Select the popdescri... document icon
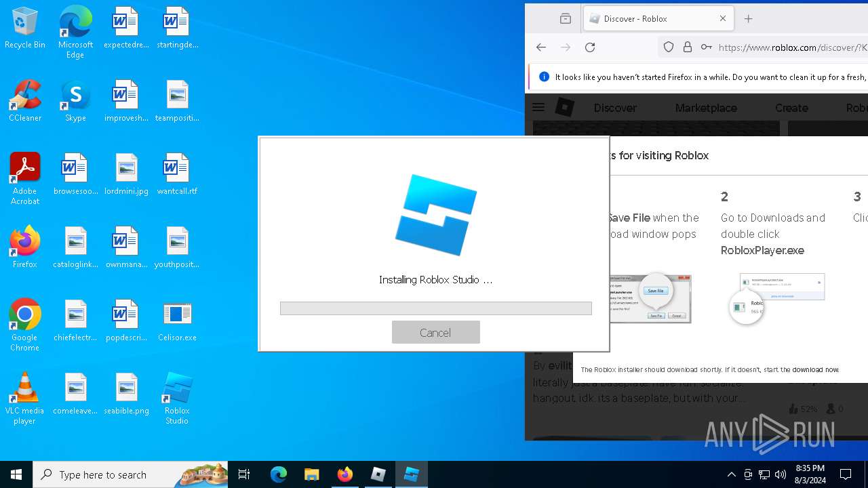Screen dimensions: 868x488 [125, 321]
